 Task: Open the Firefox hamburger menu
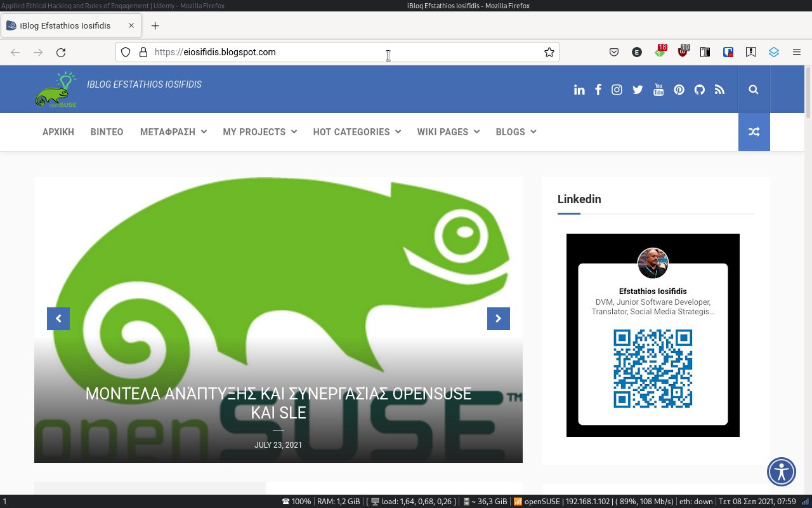[x=797, y=52]
